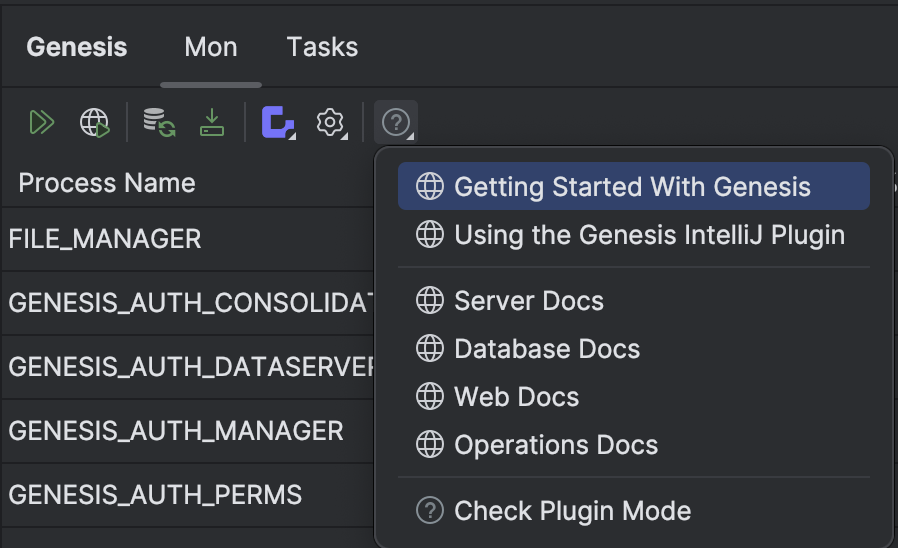Click globe icon beside Database Docs

click(x=430, y=349)
